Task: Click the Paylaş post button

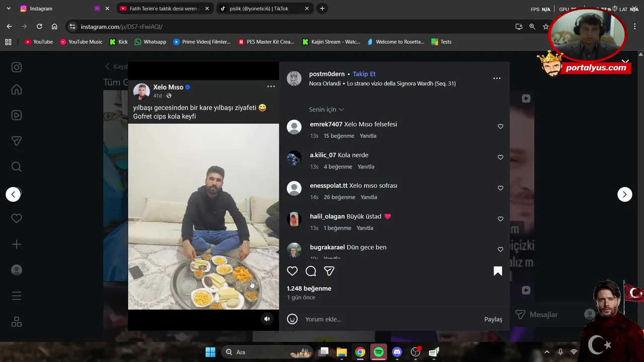Action: click(x=493, y=319)
